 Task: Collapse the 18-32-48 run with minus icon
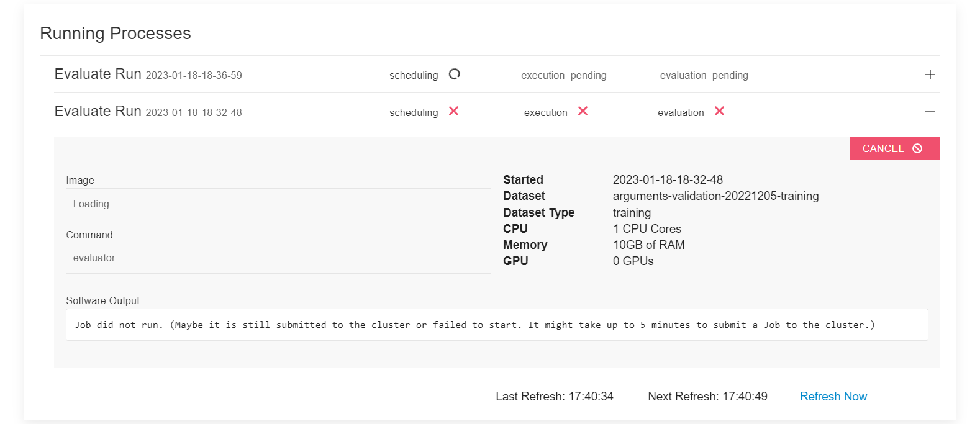(930, 112)
